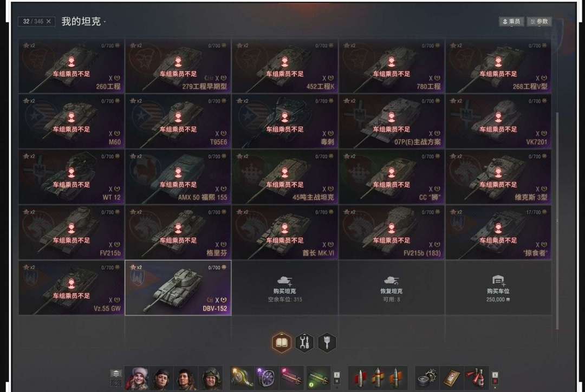Select the FV215b (183) tank card
Image resolution: width=585 pixels, height=392 pixels.
pos(392,232)
